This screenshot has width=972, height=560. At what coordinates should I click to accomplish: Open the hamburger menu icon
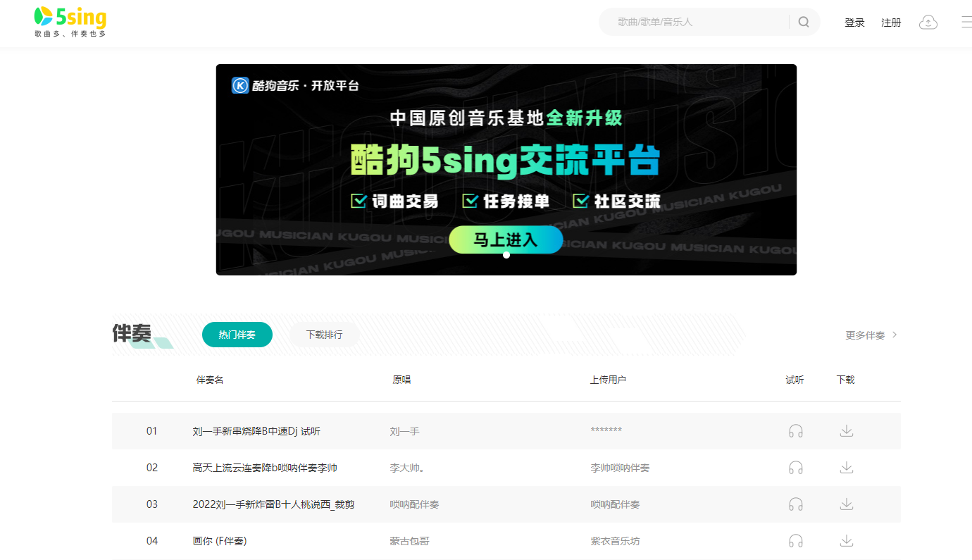click(966, 22)
